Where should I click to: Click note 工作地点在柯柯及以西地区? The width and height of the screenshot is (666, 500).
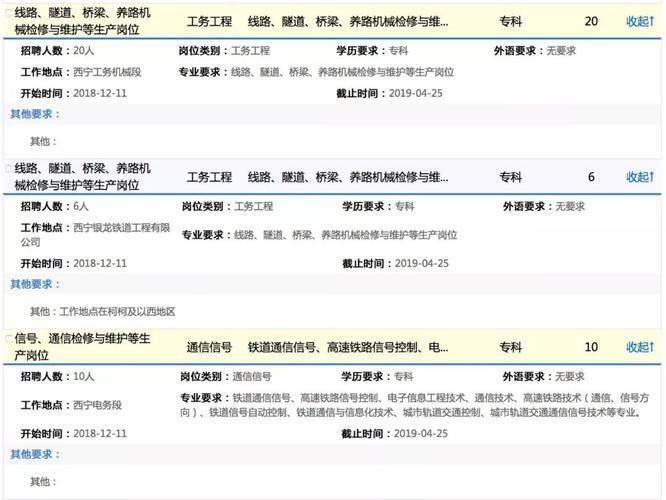117,311
